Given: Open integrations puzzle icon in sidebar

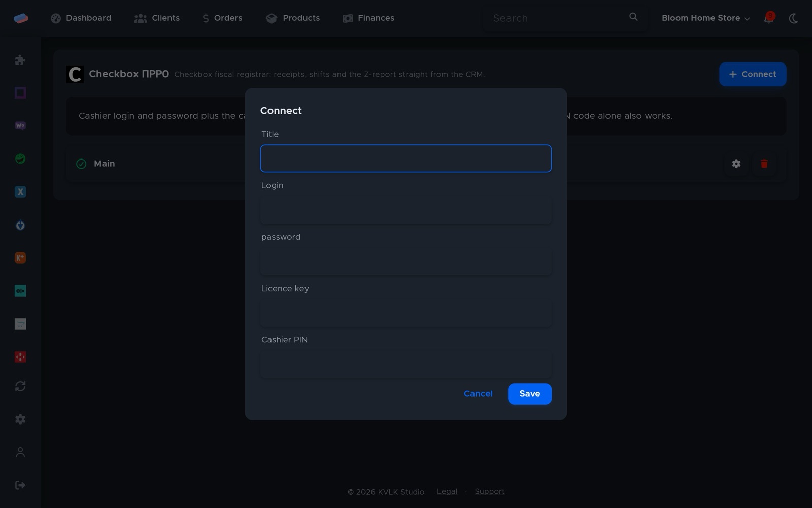Looking at the screenshot, I should tap(20, 60).
